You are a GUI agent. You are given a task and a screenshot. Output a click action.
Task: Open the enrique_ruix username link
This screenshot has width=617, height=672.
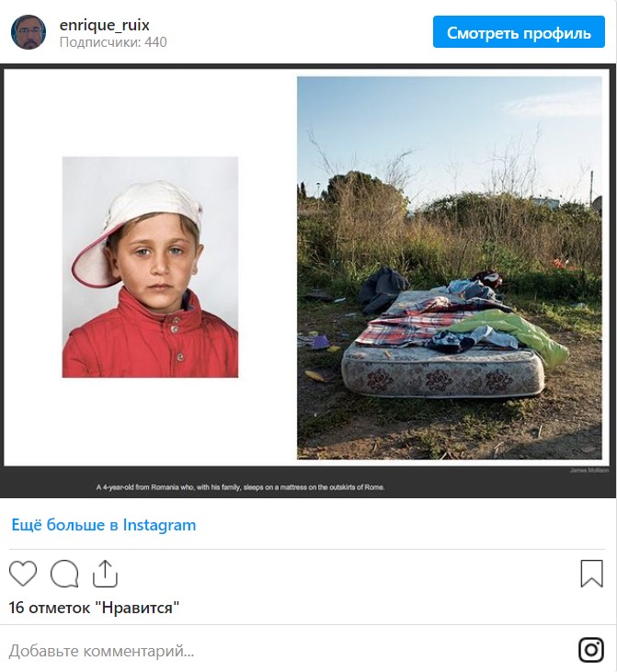tap(104, 25)
